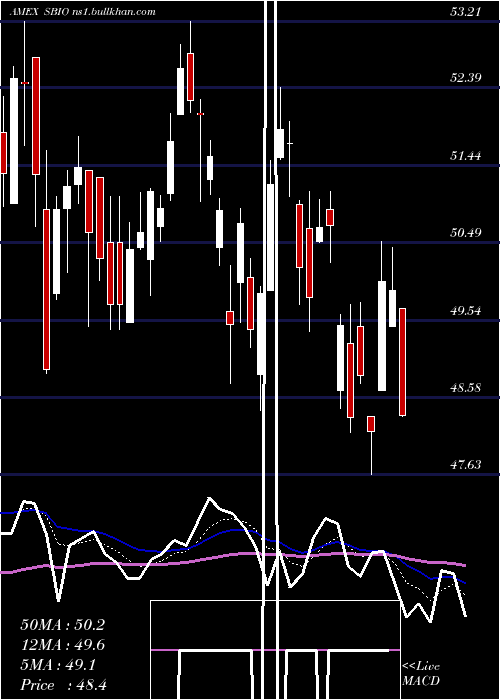Click the <<Live MACD label
Screen dimensions: 500x700
421,673
